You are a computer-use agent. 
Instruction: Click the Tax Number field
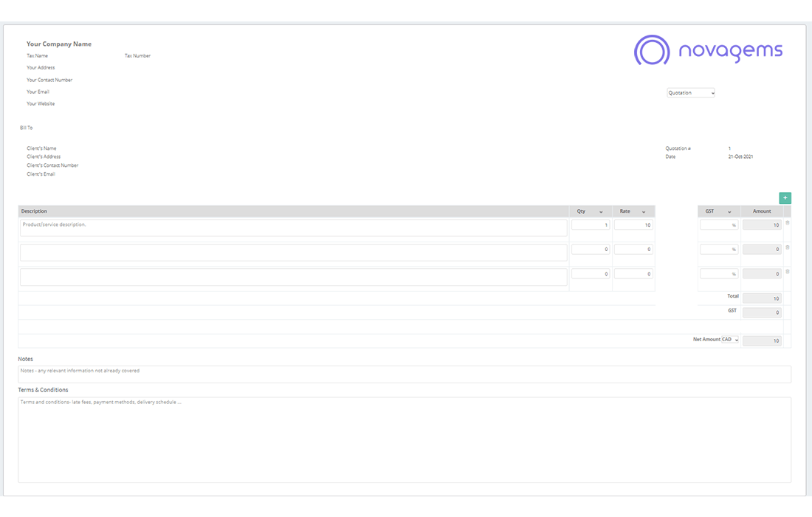coord(137,56)
